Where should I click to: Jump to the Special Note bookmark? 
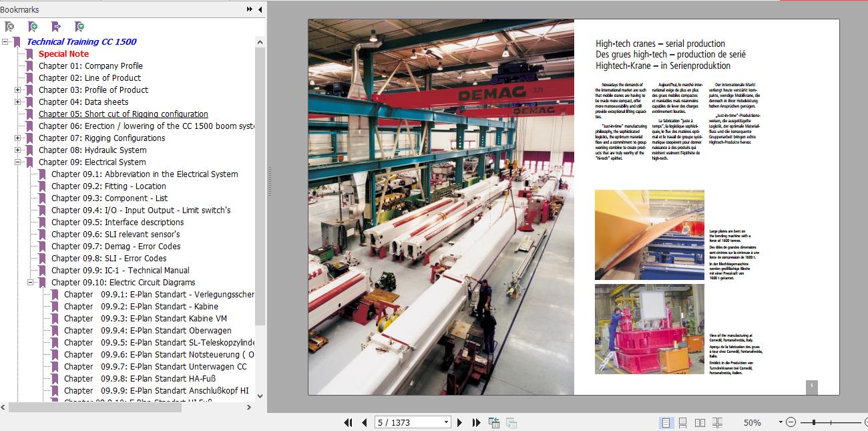tap(64, 53)
